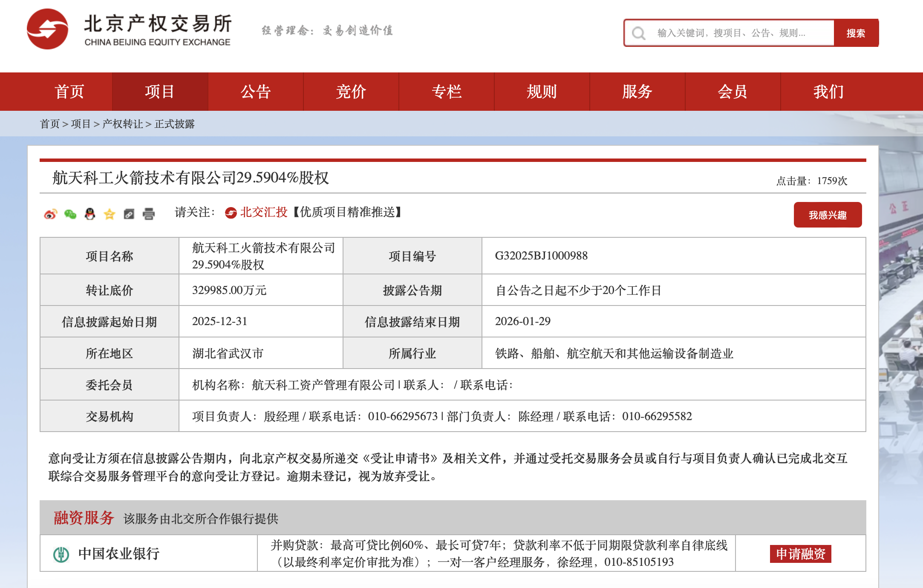The image size is (923, 588).
Task: Switch to the 竞价 nav tab
Action: (351, 92)
